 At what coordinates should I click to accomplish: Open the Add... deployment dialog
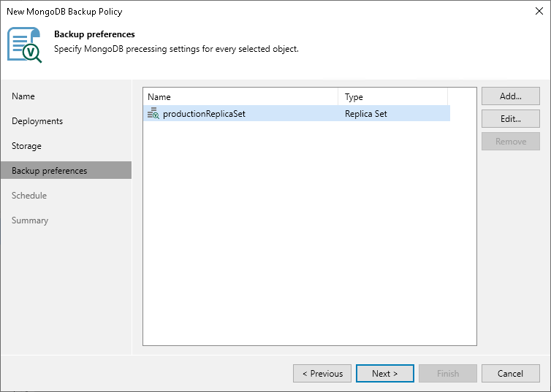point(511,96)
